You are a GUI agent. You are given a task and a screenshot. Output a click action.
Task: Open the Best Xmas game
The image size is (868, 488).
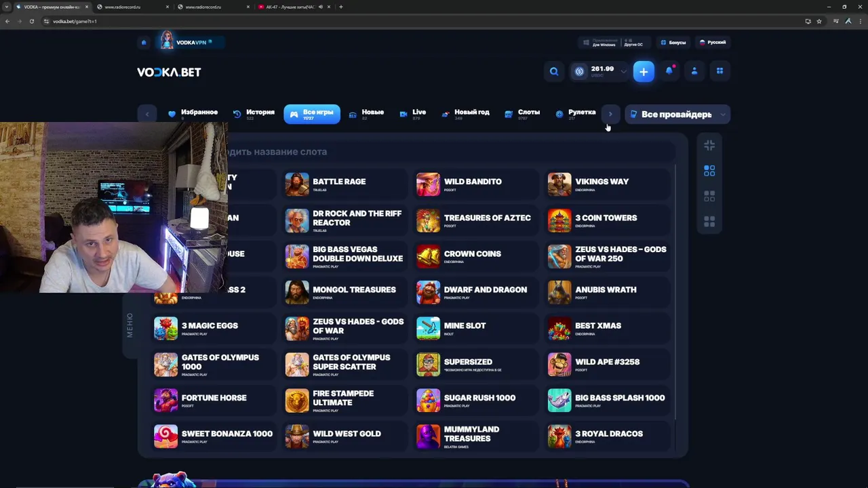[607, 328]
